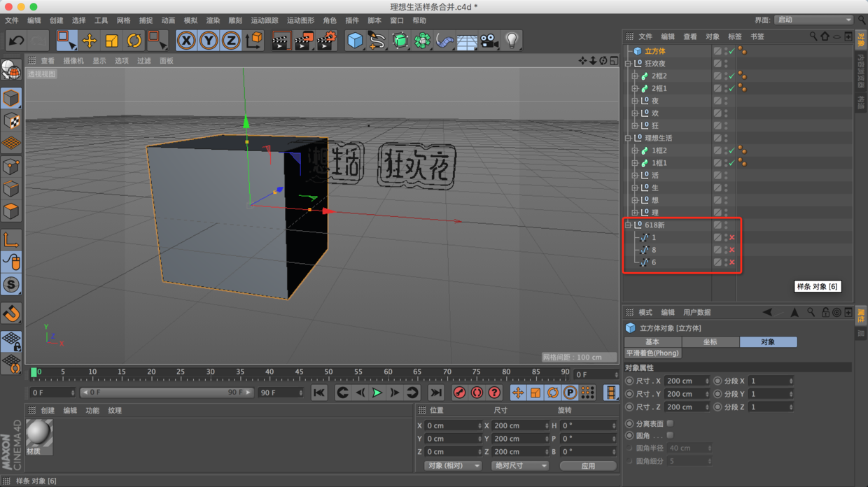Switch to the 基本 attribute tab

pyautogui.click(x=652, y=341)
